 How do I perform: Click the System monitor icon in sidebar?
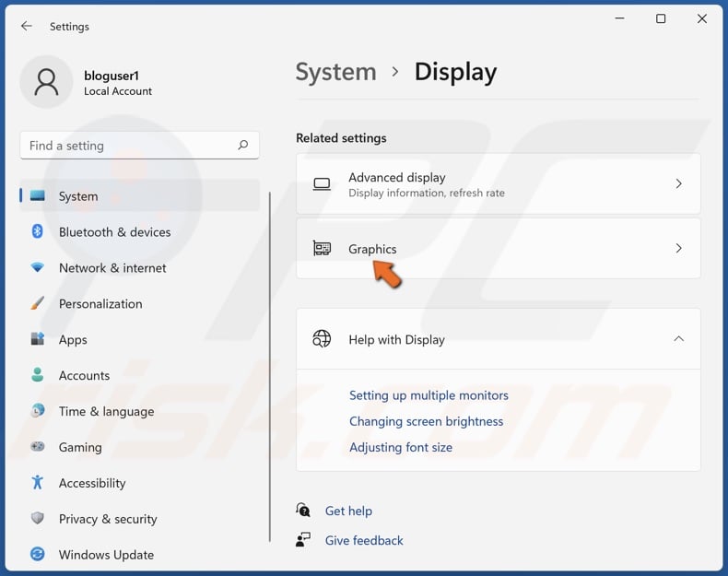point(38,196)
